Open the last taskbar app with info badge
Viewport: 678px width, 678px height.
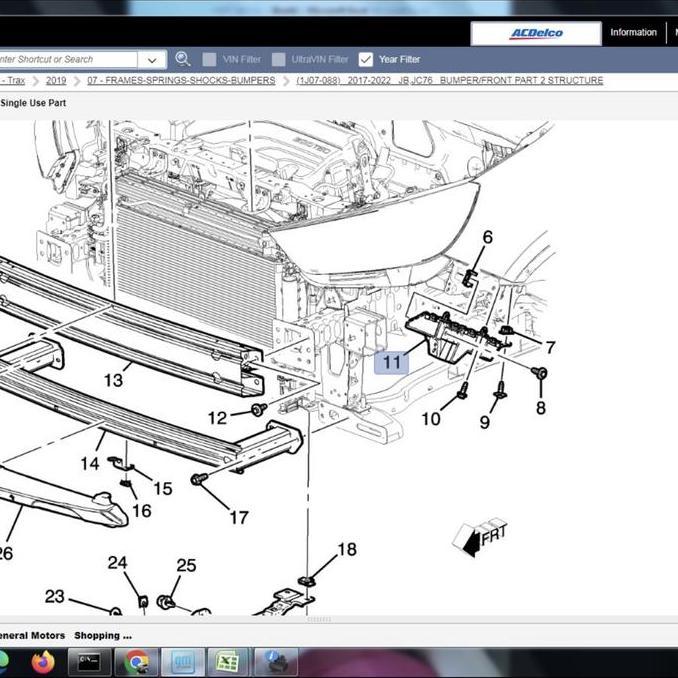pos(275,662)
